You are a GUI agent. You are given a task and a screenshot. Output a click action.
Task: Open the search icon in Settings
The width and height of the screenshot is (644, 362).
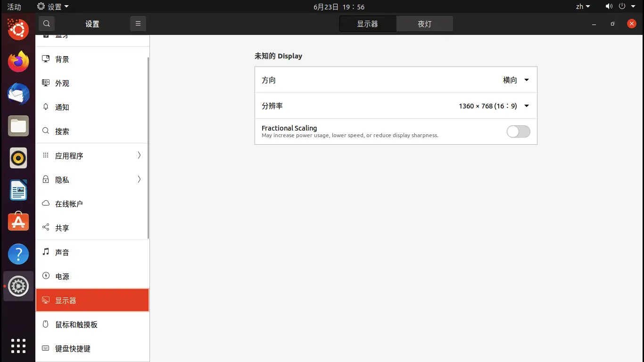[x=46, y=24]
